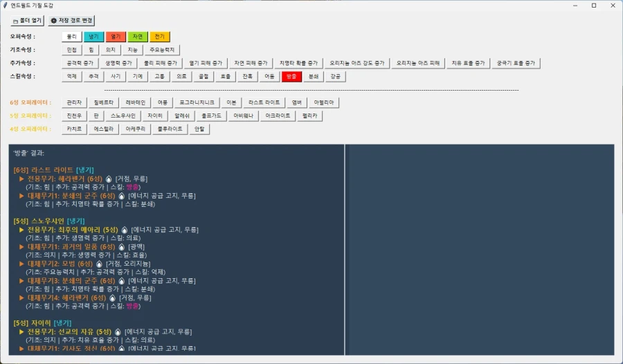Select the 강공 skill attribute button

coord(335,76)
